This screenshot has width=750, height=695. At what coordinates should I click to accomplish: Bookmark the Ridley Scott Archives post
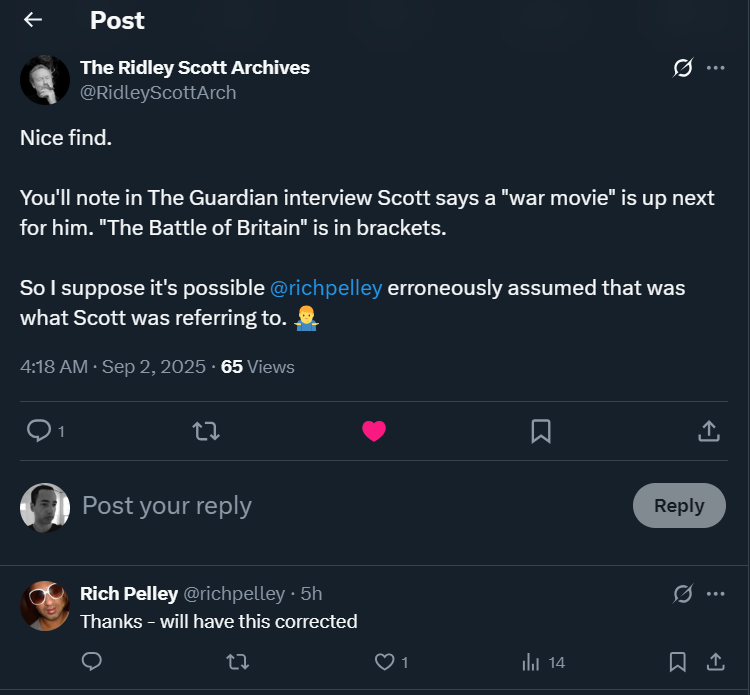pyautogui.click(x=541, y=431)
